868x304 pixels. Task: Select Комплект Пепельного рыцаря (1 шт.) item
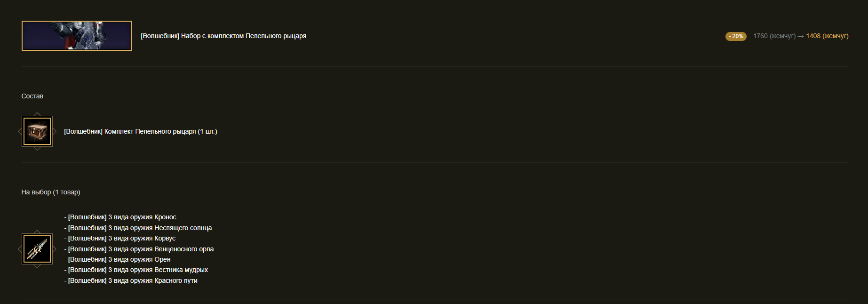[141, 131]
